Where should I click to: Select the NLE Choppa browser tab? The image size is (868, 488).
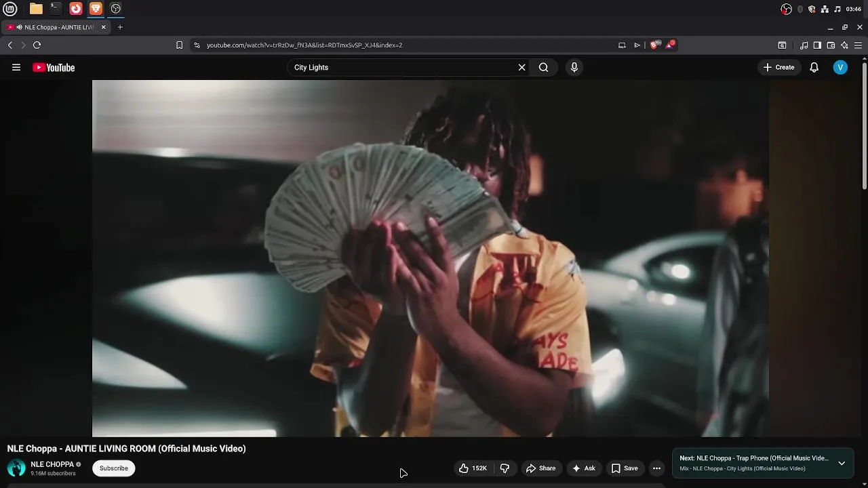[56, 27]
